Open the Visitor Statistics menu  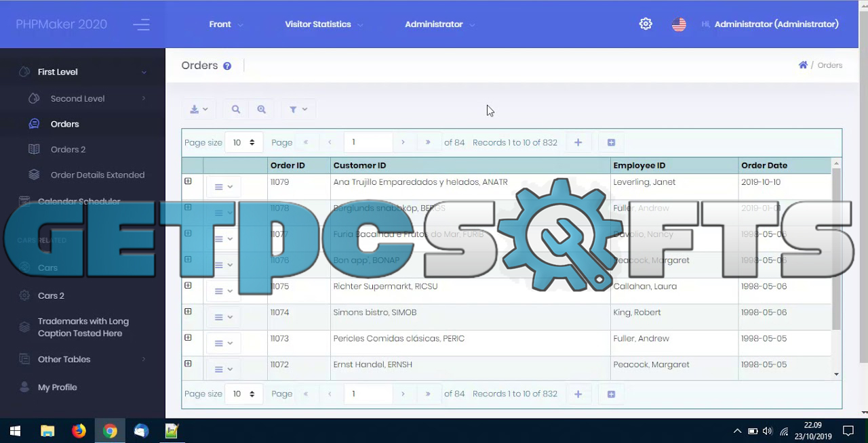323,24
